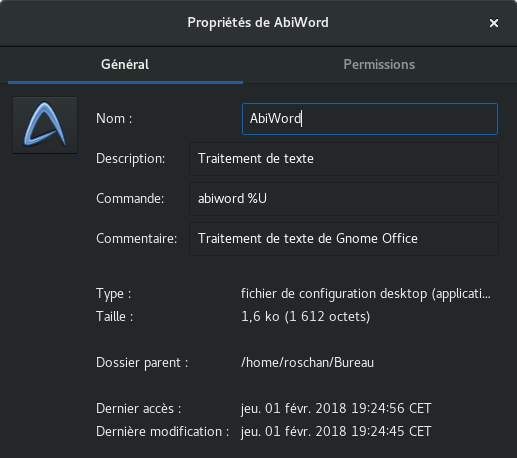Click in the Nom input field
The height and width of the screenshot is (458, 517).
[x=370, y=119]
